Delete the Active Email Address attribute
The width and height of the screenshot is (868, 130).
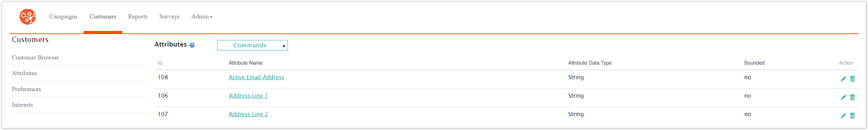[x=852, y=79]
